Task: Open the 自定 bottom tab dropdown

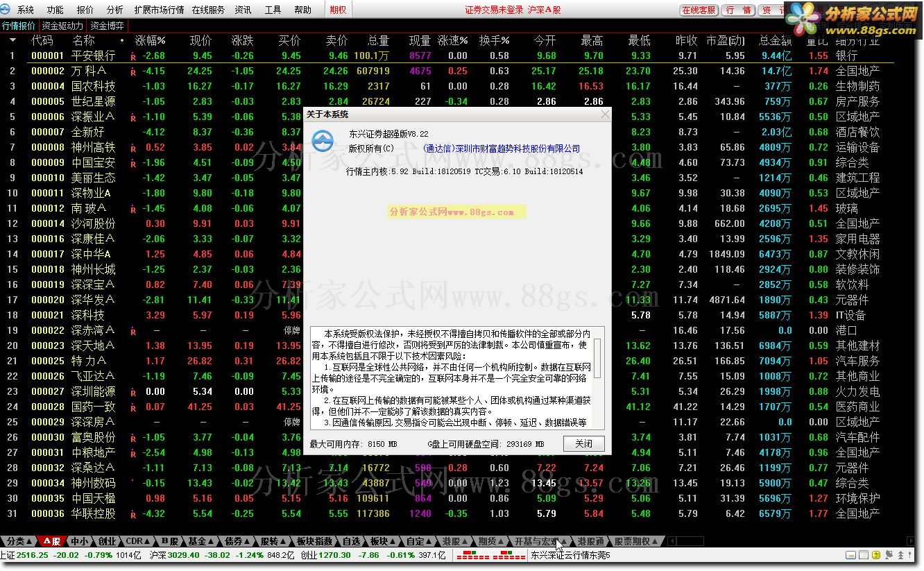Action: [x=420, y=541]
